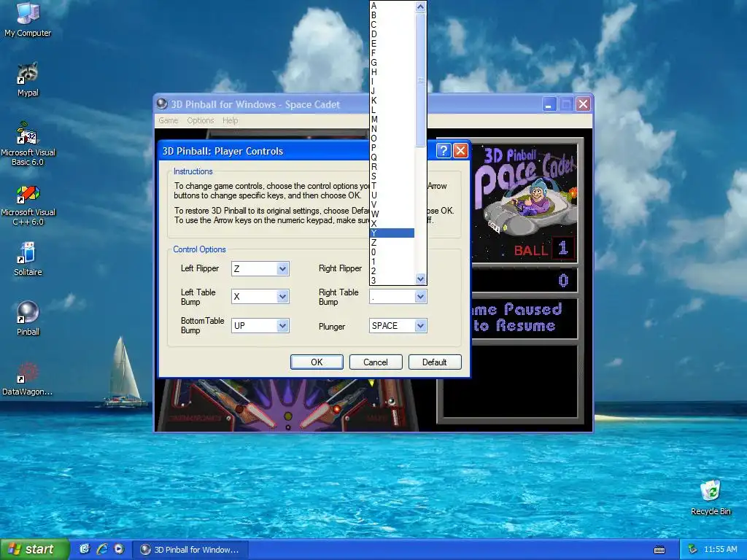Choose key K from the open list
This screenshot has height=560, width=747.
click(x=392, y=101)
